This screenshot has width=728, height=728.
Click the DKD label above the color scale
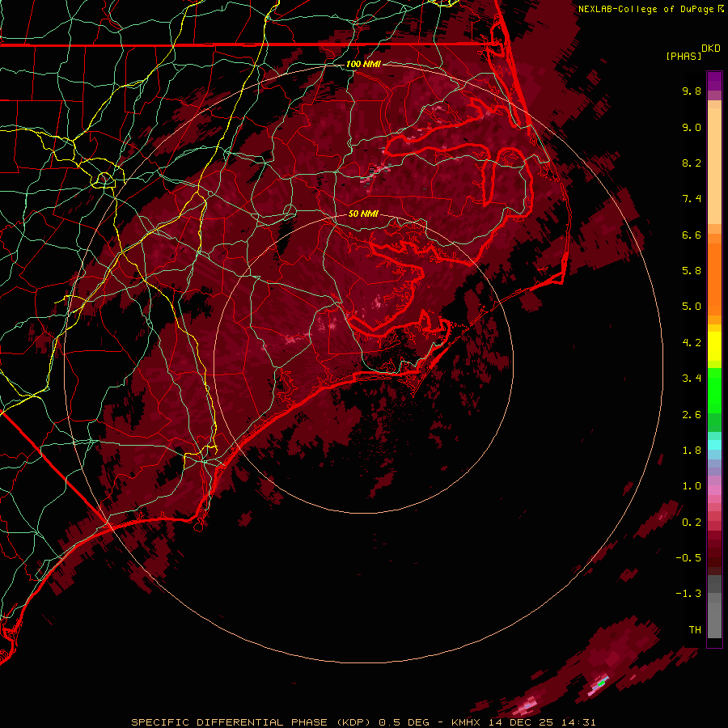pyautogui.click(x=711, y=49)
